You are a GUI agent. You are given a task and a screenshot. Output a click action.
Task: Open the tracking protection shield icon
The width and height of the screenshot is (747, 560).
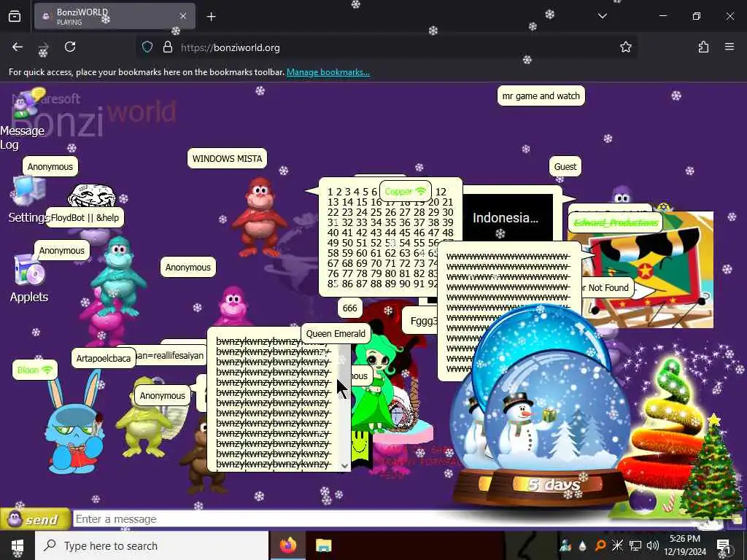point(147,47)
